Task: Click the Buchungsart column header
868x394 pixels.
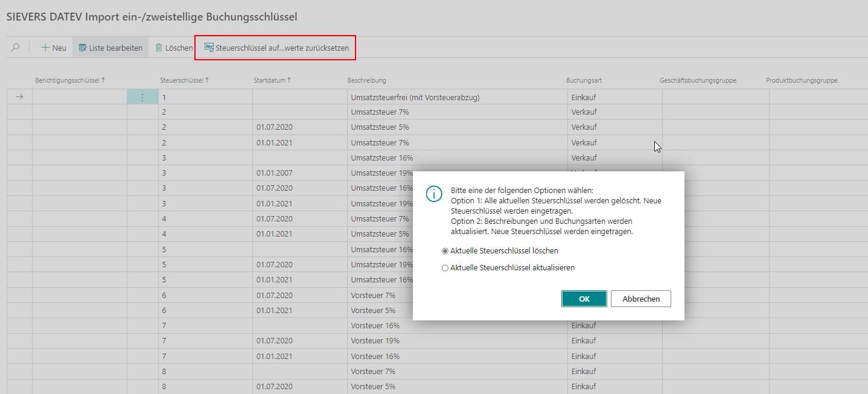Action: coord(584,80)
